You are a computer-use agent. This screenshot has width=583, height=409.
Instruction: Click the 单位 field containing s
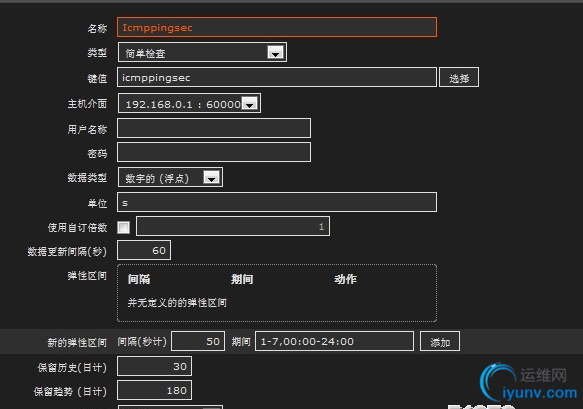(277, 202)
